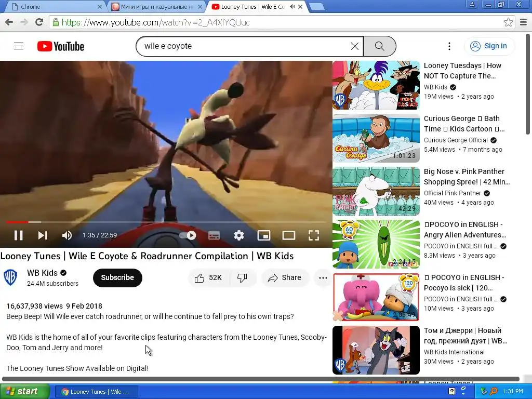The height and width of the screenshot is (399, 532).
Task: Open Looney Tuesdays video thumbnail
Action: (376, 85)
